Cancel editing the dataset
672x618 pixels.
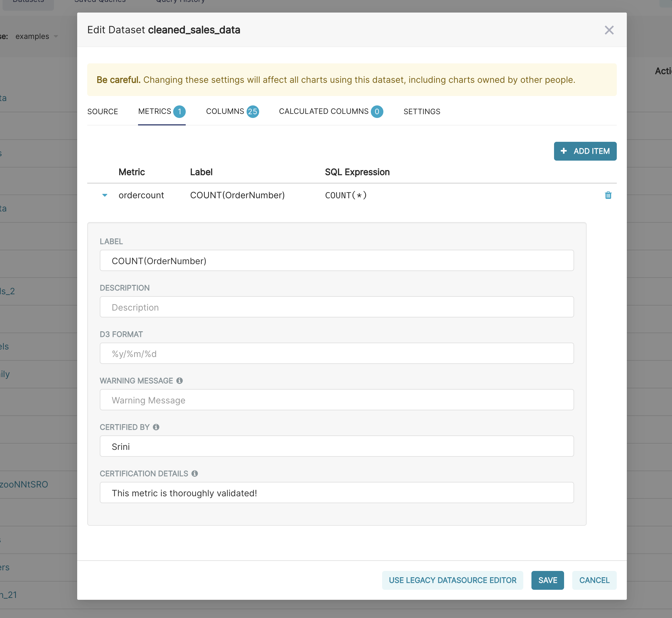click(x=594, y=580)
